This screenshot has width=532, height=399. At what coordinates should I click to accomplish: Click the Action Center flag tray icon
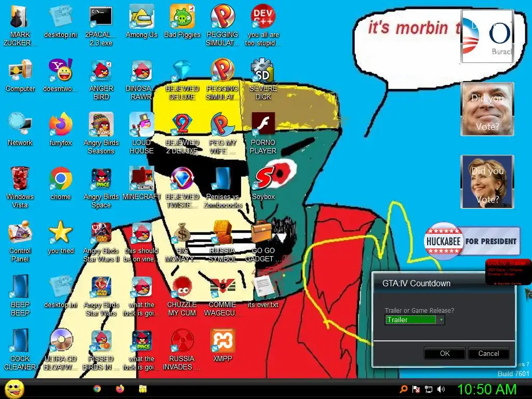[x=416, y=390]
